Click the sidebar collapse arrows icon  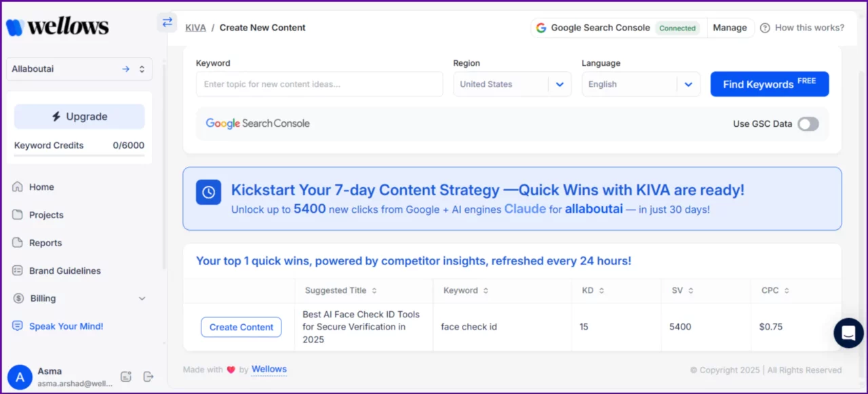[167, 22]
